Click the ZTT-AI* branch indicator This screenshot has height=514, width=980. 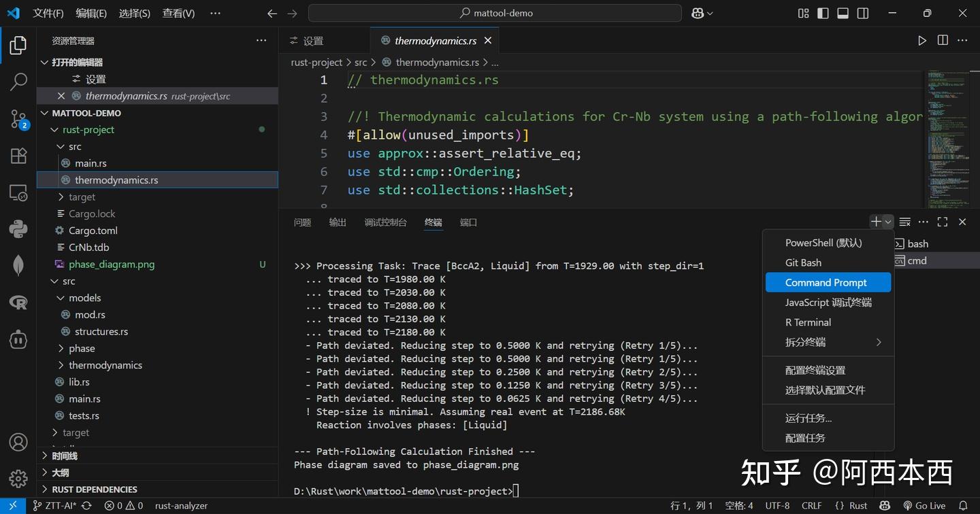[58, 505]
